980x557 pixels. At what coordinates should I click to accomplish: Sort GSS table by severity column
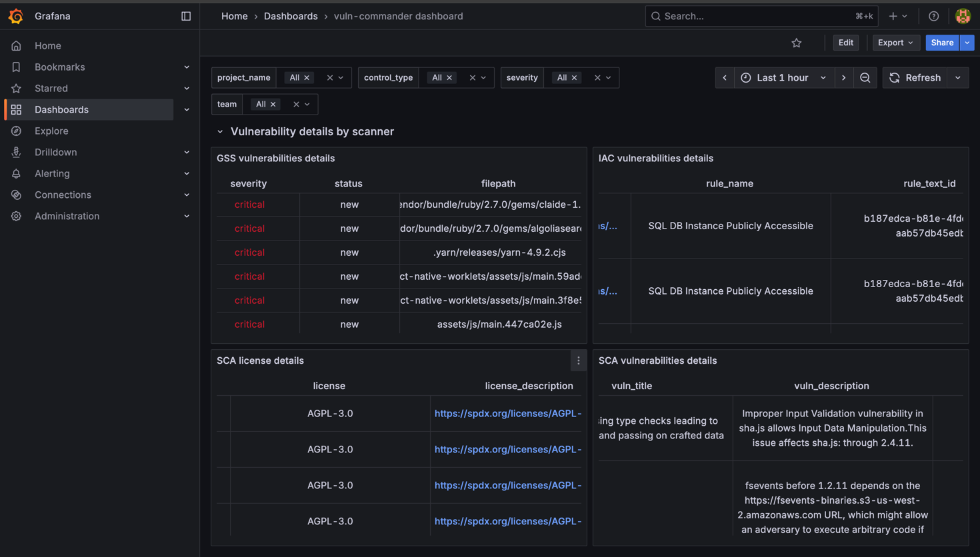click(249, 183)
